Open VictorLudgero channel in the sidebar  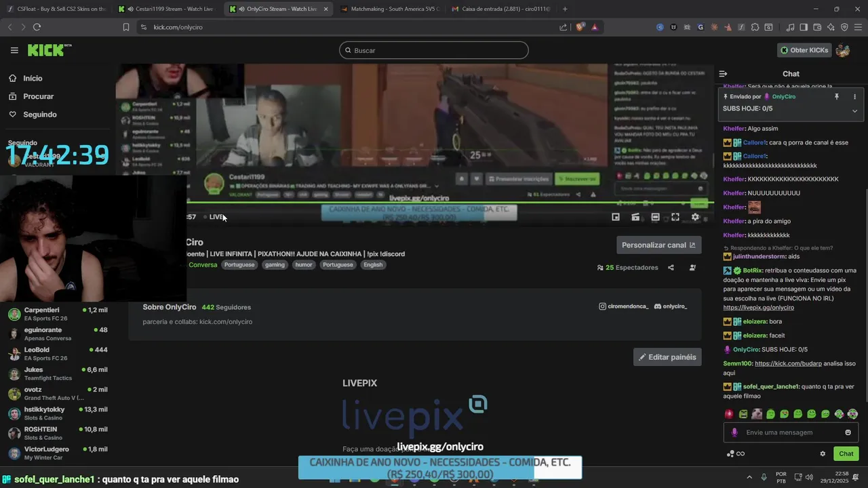pyautogui.click(x=58, y=453)
